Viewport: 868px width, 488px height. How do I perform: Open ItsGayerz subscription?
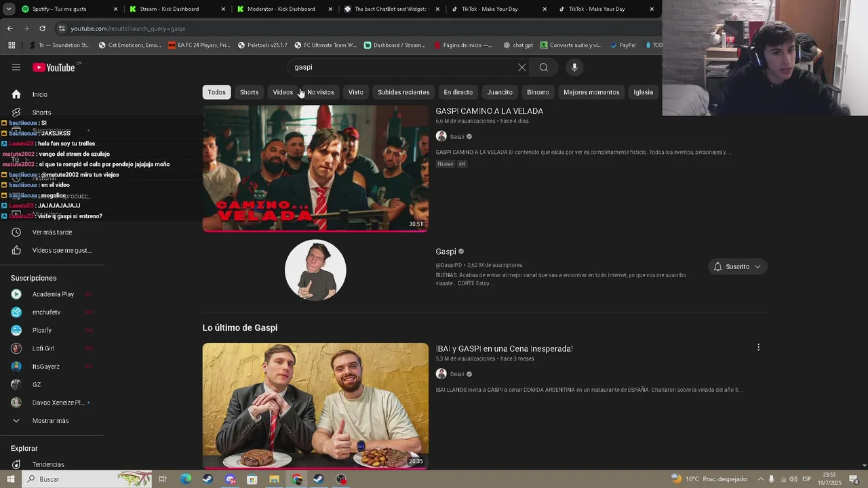[53, 366]
